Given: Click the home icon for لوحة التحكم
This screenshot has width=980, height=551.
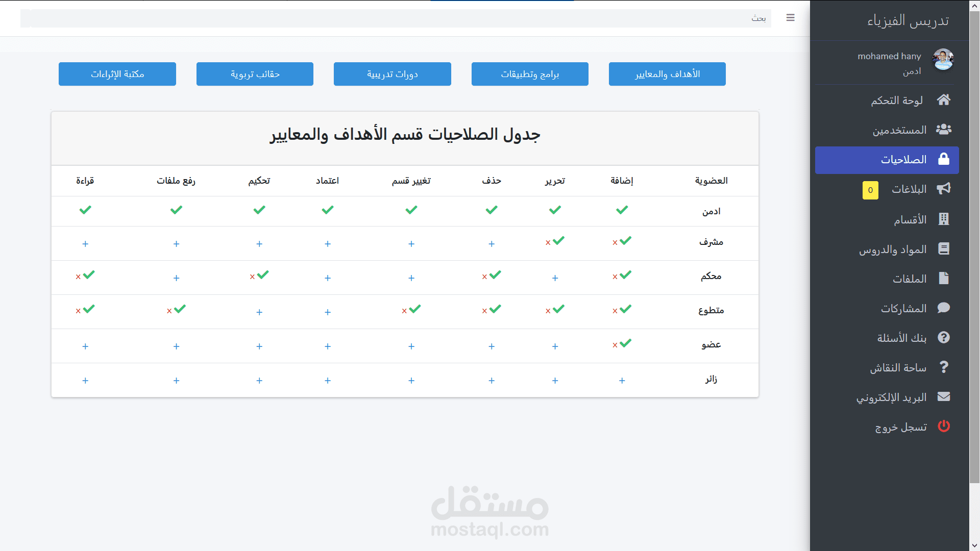Looking at the screenshot, I should click(x=943, y=100).
